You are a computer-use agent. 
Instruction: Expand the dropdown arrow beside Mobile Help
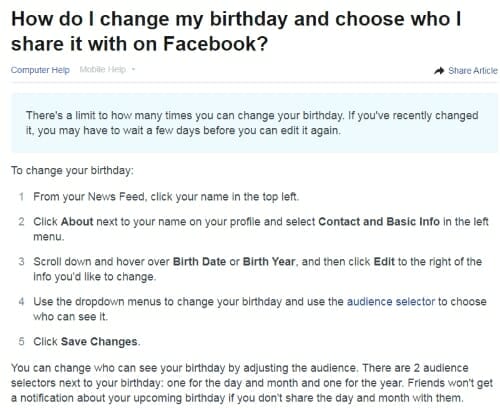point(133,69)
